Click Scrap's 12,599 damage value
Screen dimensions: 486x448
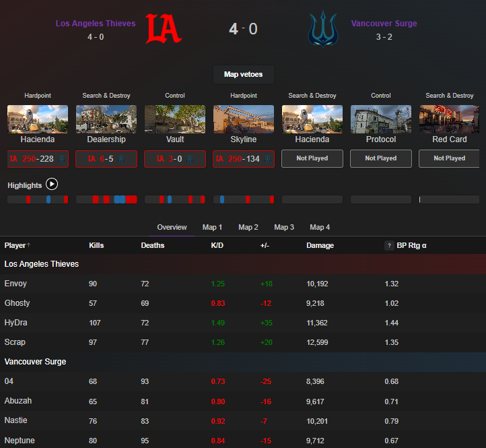317,342
